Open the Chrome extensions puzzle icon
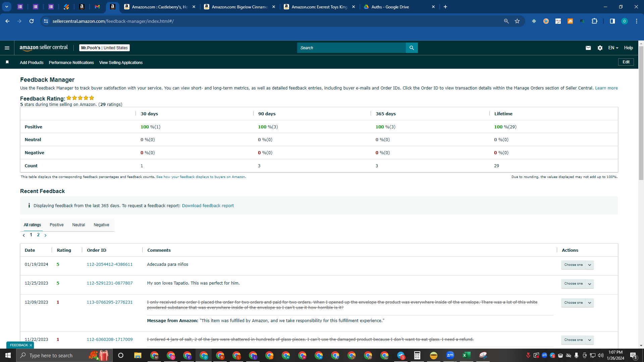Screen dimensions: 644x362 [x=594, y=21]
